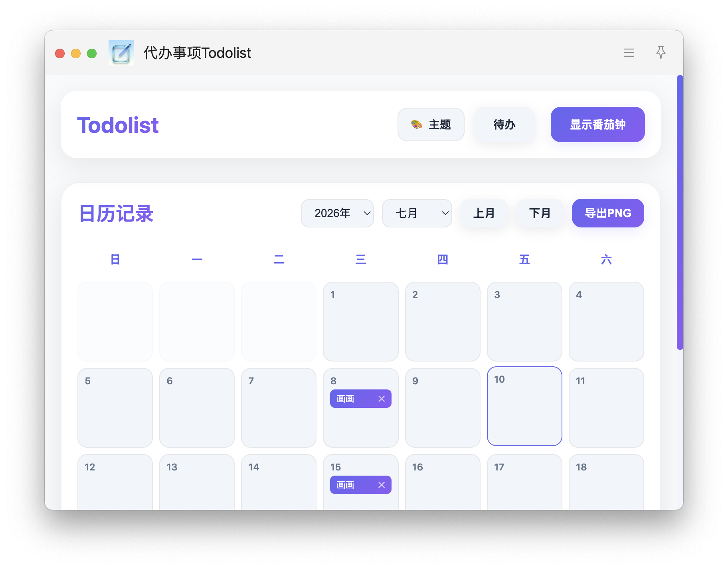
Task: Export calendar using 导出PNG button
Action: click(608, 213)
